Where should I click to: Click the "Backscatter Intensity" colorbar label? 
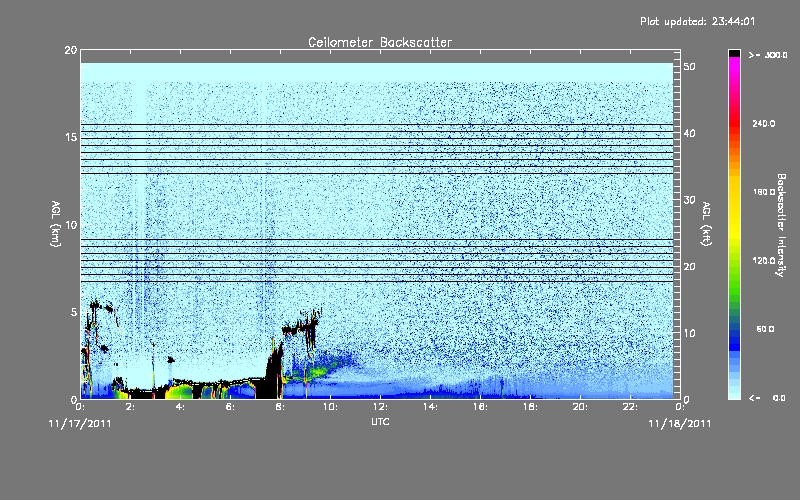pos(781,225)
